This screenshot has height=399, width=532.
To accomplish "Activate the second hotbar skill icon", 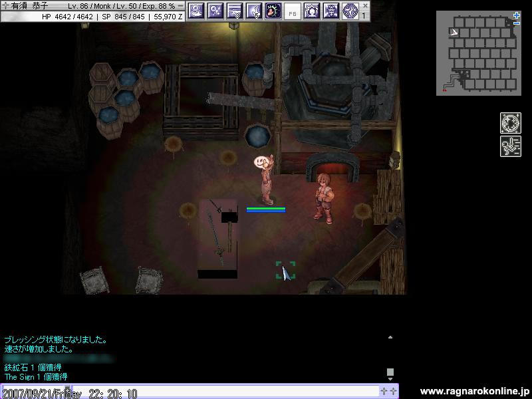I will 215,11.
